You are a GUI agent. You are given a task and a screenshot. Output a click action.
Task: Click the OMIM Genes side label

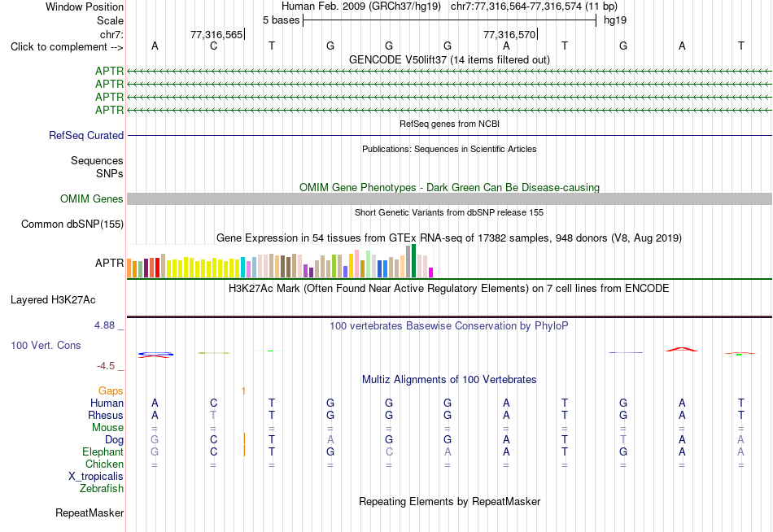tap(92, 198)
